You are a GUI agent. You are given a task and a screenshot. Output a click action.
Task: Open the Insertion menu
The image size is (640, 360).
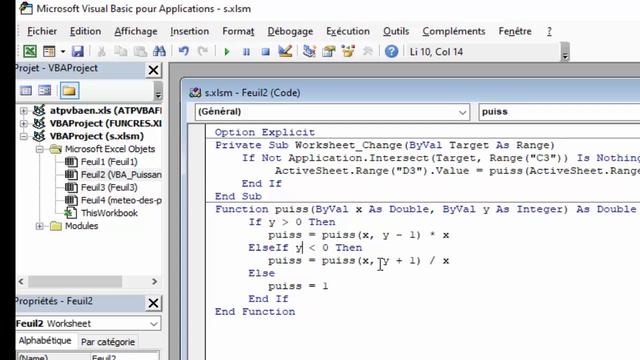pyautogui.click(x=189, y=31)
